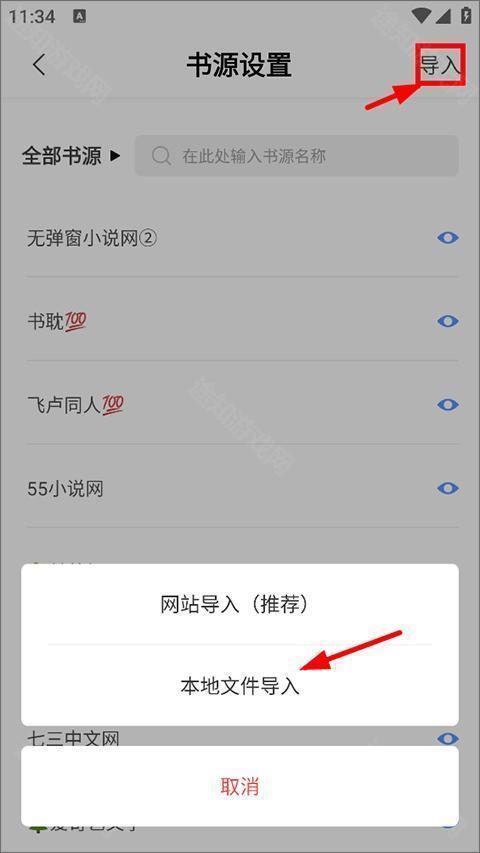The width and height of the screenshot is (480, 853).
Task: Toggle visibility eye for 飞卢同人
Action: pyautogui.click(x=448, y=405)
